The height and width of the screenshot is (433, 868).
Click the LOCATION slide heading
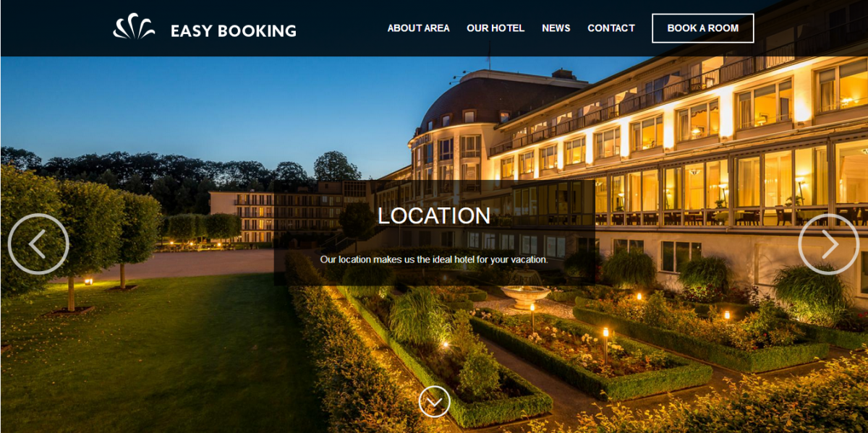[434, 215]
